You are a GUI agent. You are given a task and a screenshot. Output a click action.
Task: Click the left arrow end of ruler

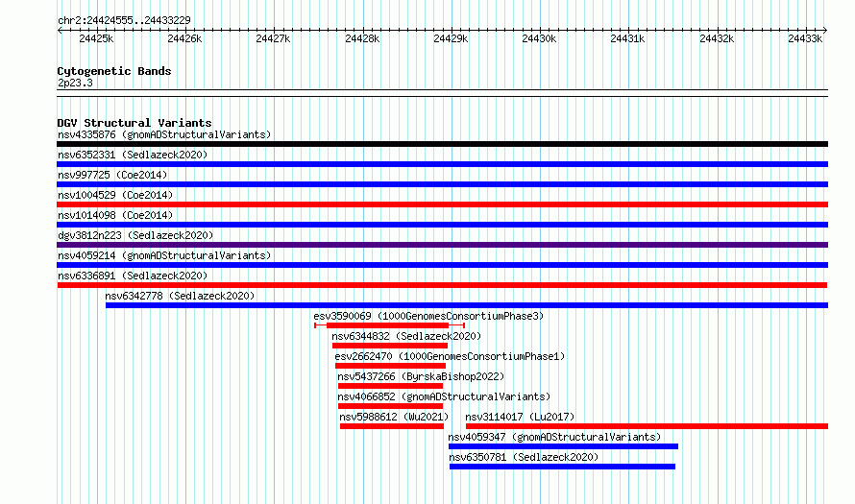[x=60, y=30]
